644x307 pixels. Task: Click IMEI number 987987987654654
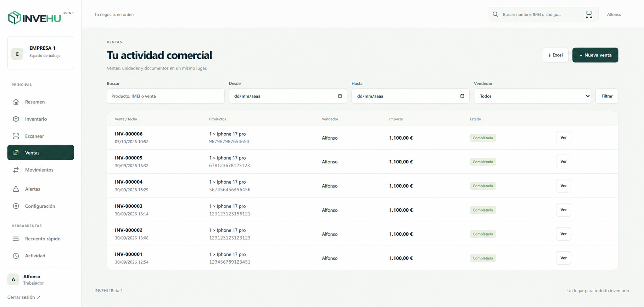coord(229,141)
